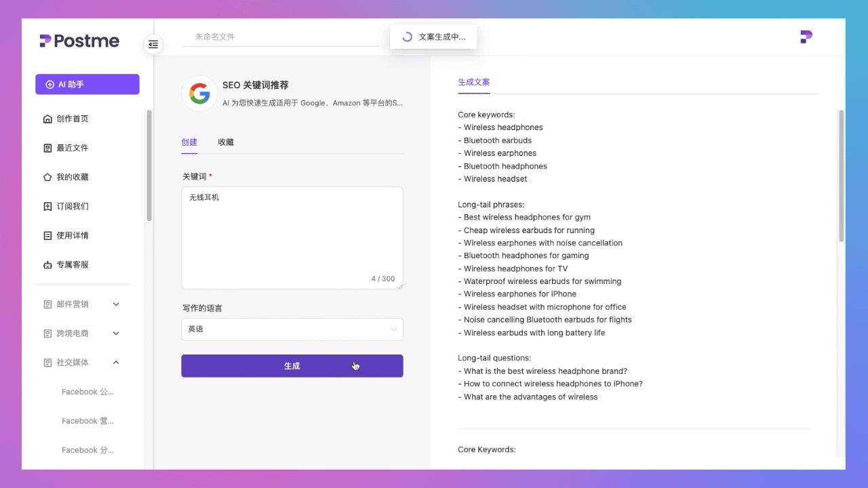Select the 我的收藏 favorites icon
The height and width of the screenshot is (488, 868).
[x=48, y=176]
